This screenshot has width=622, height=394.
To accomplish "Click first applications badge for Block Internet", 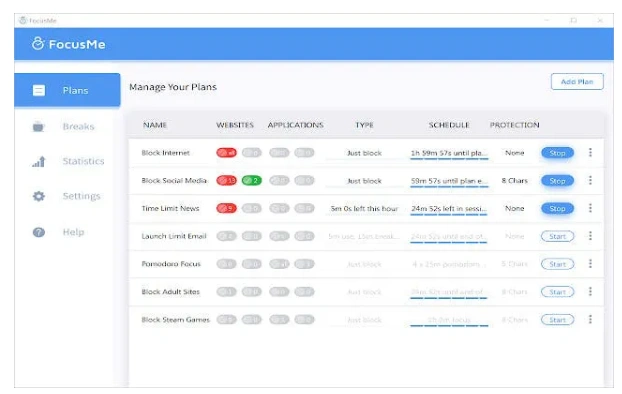I will (279, 153).
